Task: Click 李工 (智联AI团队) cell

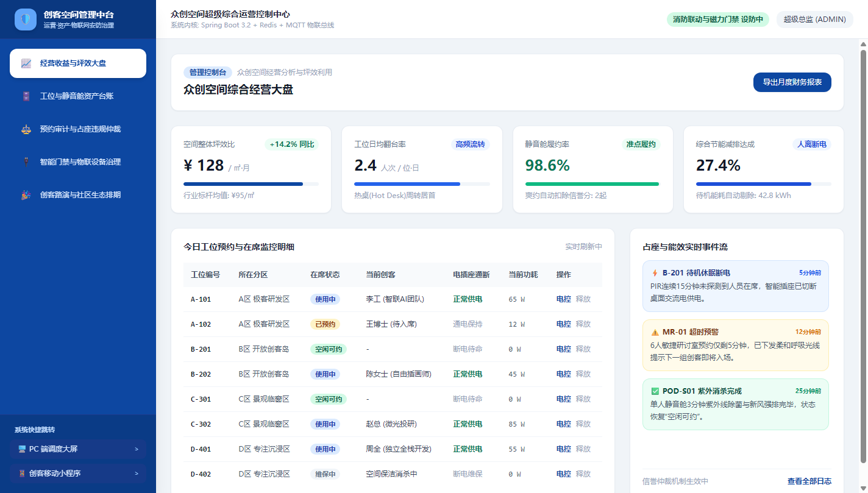Action: tap(395, 299)
